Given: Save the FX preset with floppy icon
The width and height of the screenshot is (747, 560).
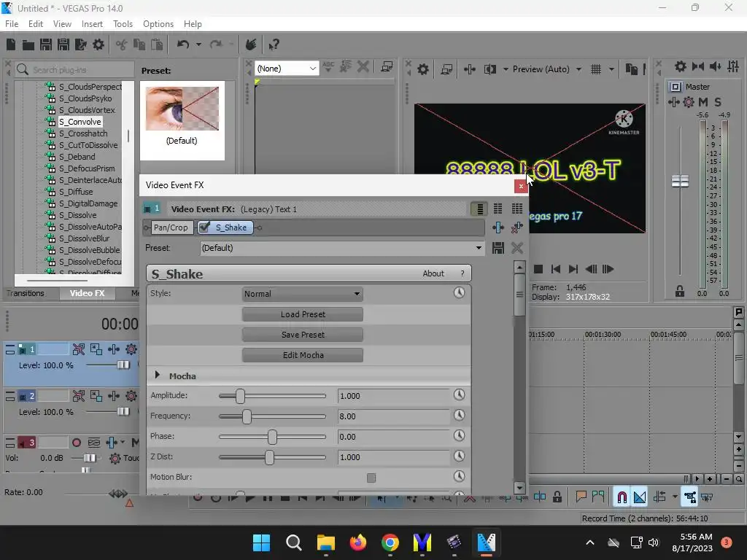Looking at the screenshot, I should click(498, 248).
